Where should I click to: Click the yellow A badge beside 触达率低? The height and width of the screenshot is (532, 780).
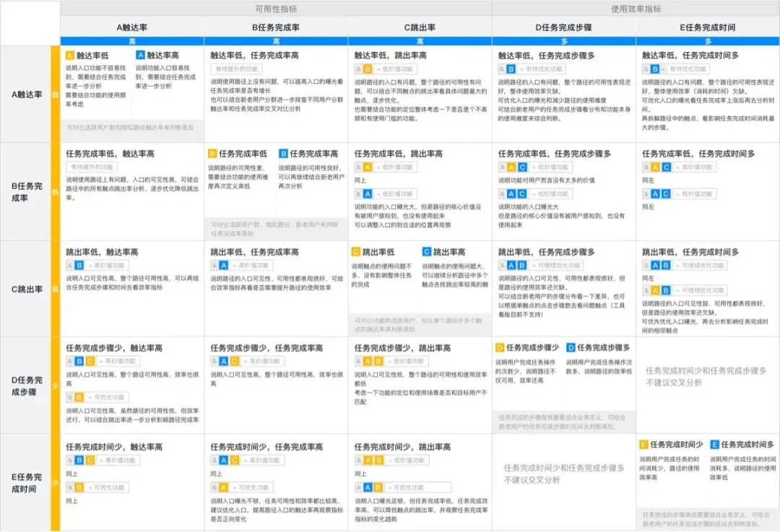pos(70,55)
